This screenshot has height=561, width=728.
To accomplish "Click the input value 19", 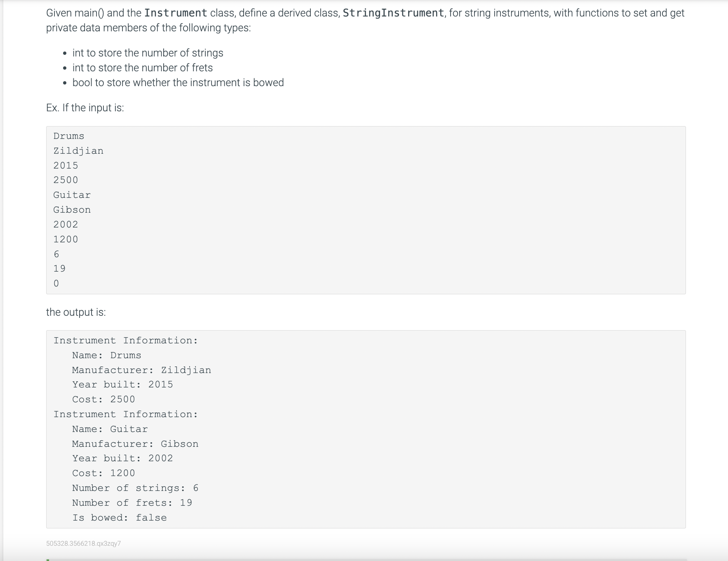I will coord(59,269).
